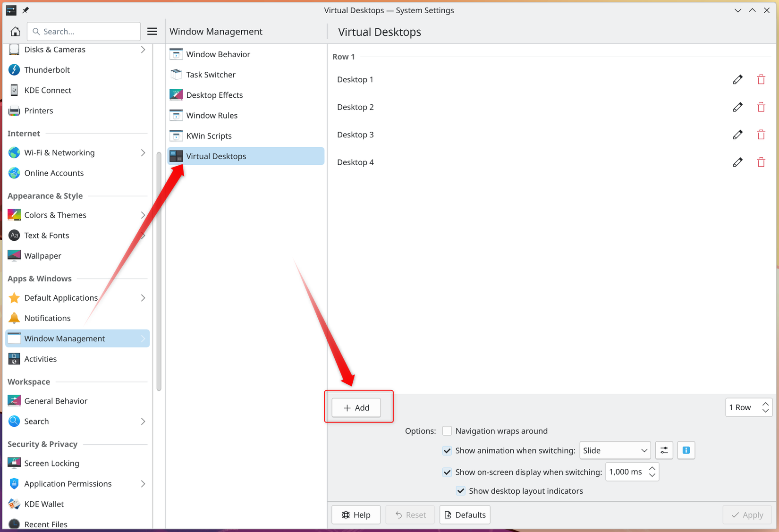
Task: Select Window Rules
Action: [212, 115]
